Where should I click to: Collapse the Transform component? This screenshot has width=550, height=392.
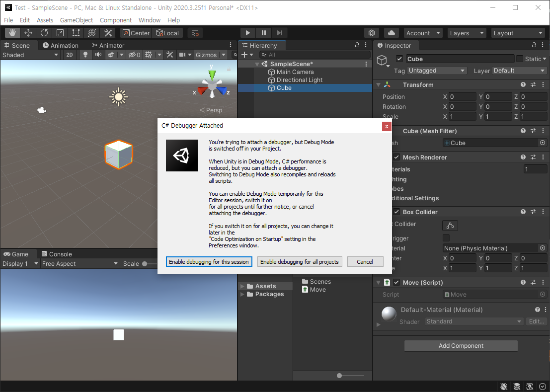pyautogui.click(x=378, y=84)
